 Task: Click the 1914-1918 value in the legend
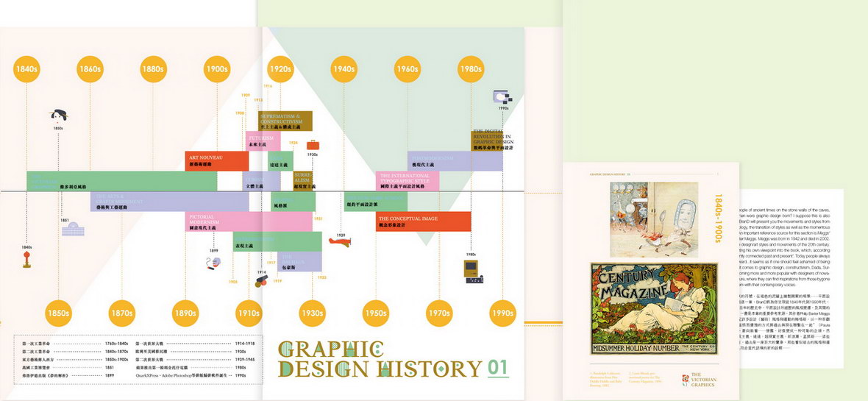[245, 344]
